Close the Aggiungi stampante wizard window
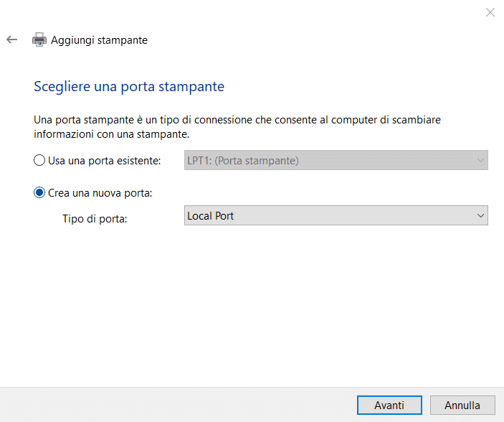 point(490,11)
